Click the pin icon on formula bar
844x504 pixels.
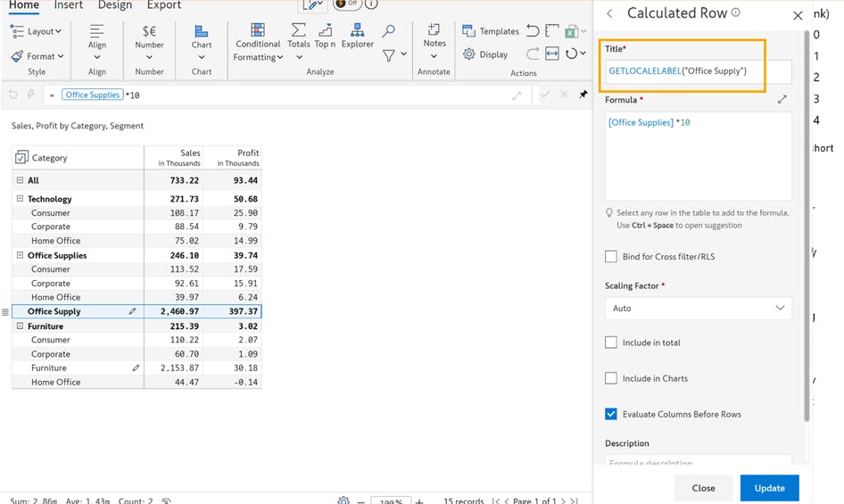coord(583,95)
